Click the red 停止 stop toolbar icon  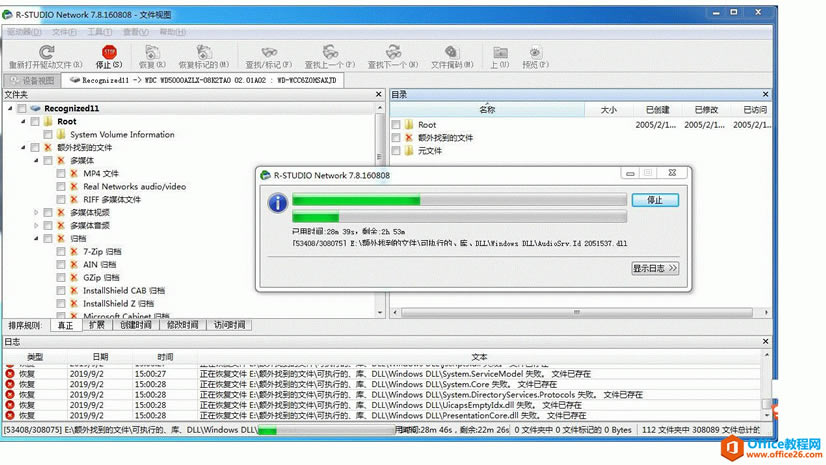click(109, 52)
